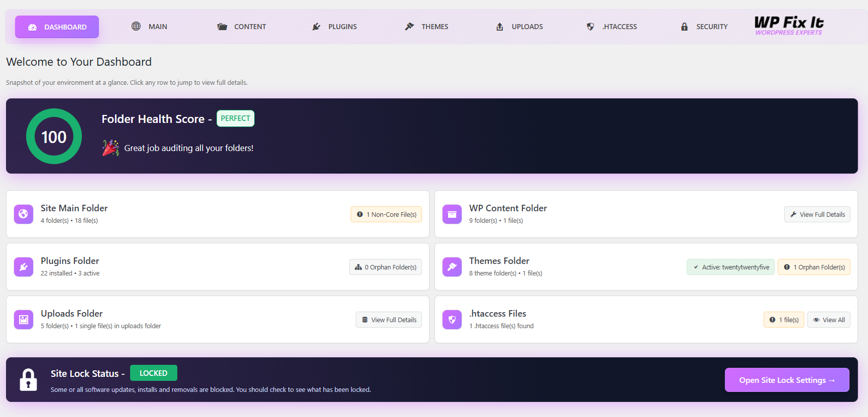Image resolution: width=868 pixels, height=417 pixels.
Task: Click the '8 theme folder(s) • 1 file(s)' text
Action: click(506, 273)
